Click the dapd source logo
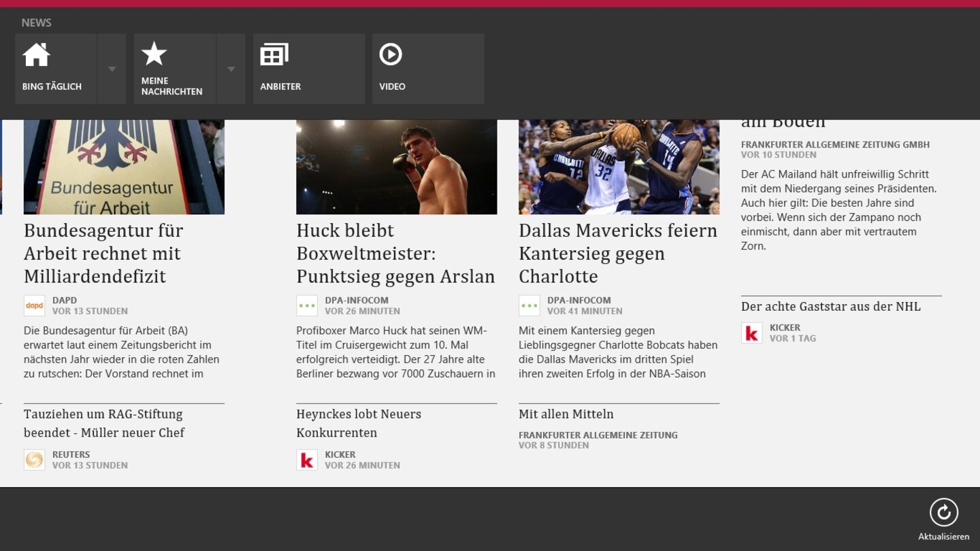The width and height of the screenshot is (980, 551). (34, 305)
